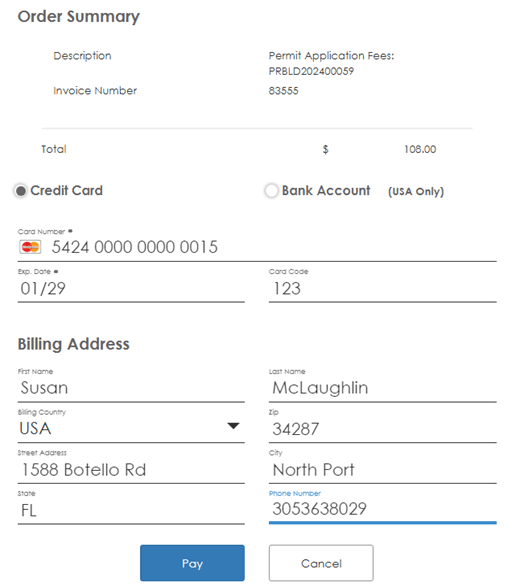Click the Description label
516x587 pixels.
coord(82,56)
